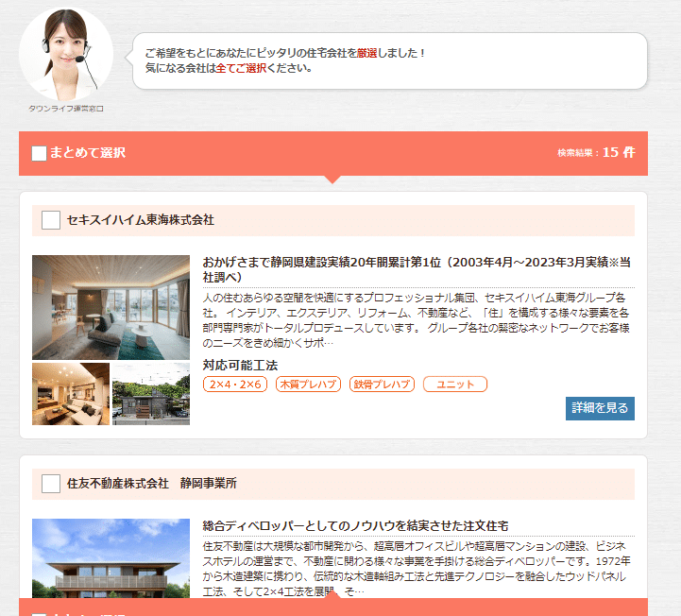The width and height of the screenshot is (681, 616).
Task: Click the おかげさまで静岡県建設実績 headline
Action: (417, 270)
